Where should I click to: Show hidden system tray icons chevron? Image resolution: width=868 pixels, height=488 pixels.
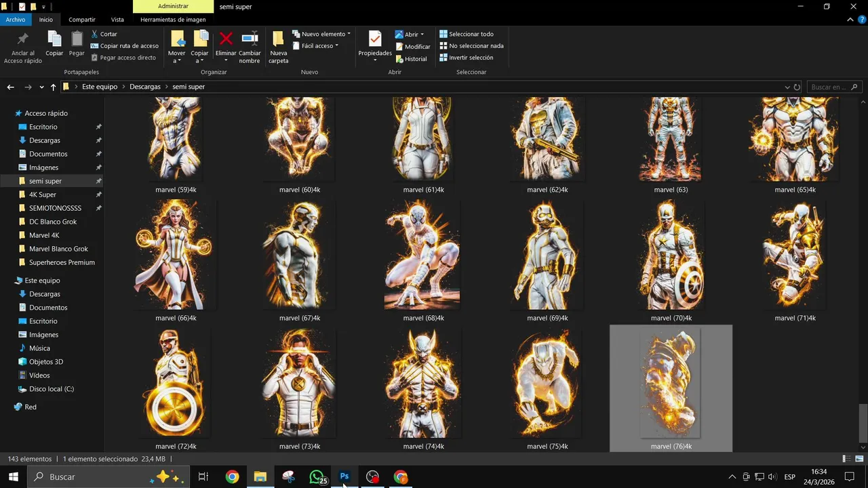(732, 477)
